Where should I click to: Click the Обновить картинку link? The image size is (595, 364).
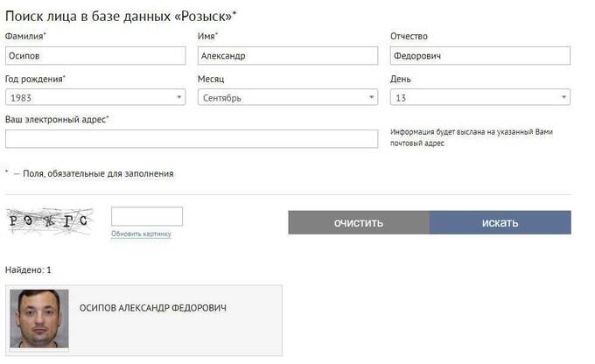point(141,234)
